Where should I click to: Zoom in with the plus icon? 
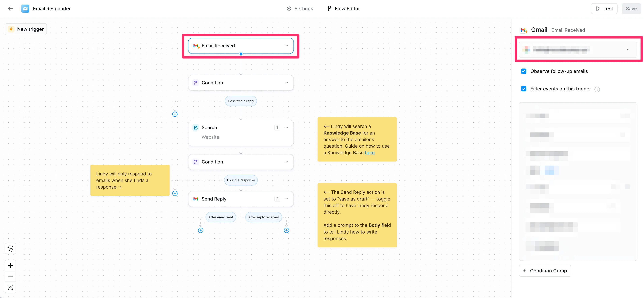[10, 265]
